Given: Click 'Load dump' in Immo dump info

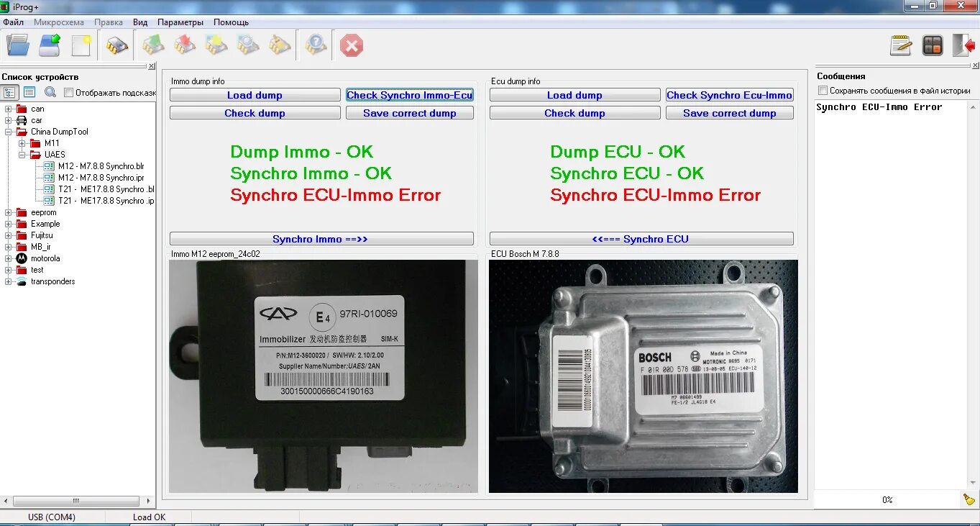Looking at the screenshot, I should 255,95.
